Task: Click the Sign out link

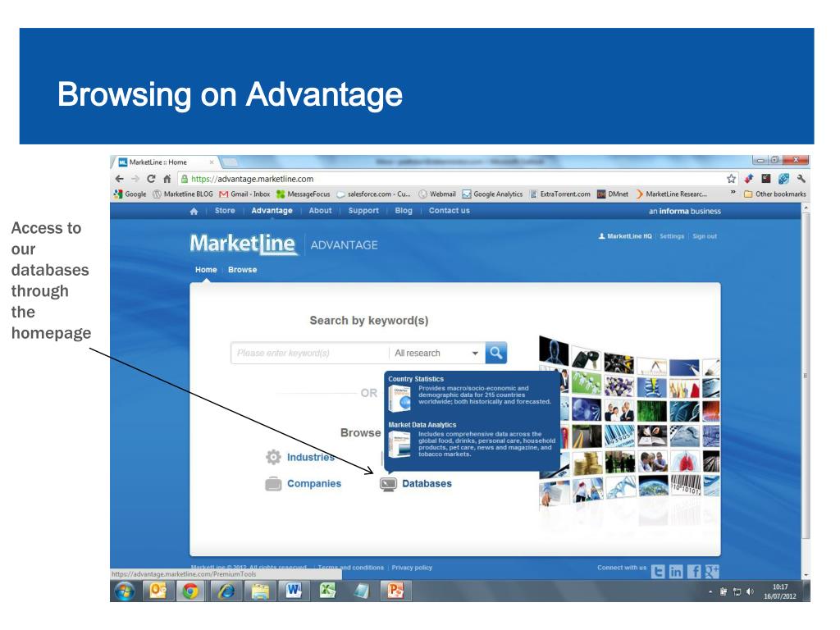Action: [705, 236]
